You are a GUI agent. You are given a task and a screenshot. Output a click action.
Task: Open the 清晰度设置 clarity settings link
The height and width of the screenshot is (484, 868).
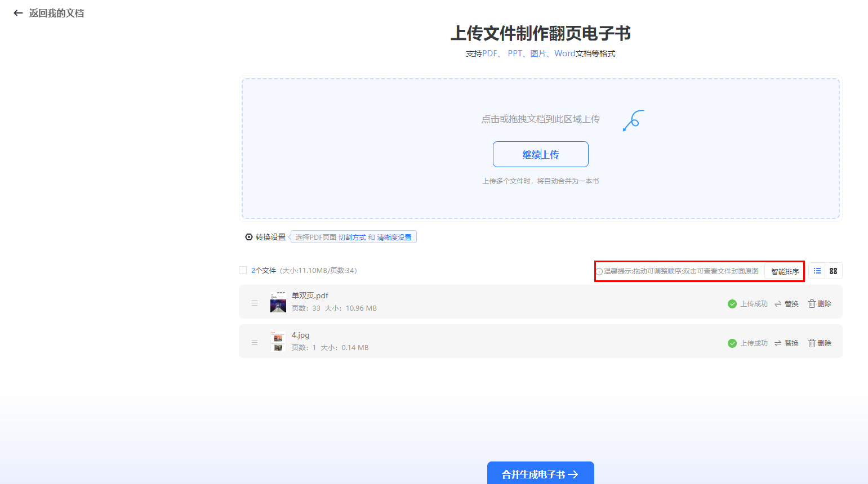(394, 237)
